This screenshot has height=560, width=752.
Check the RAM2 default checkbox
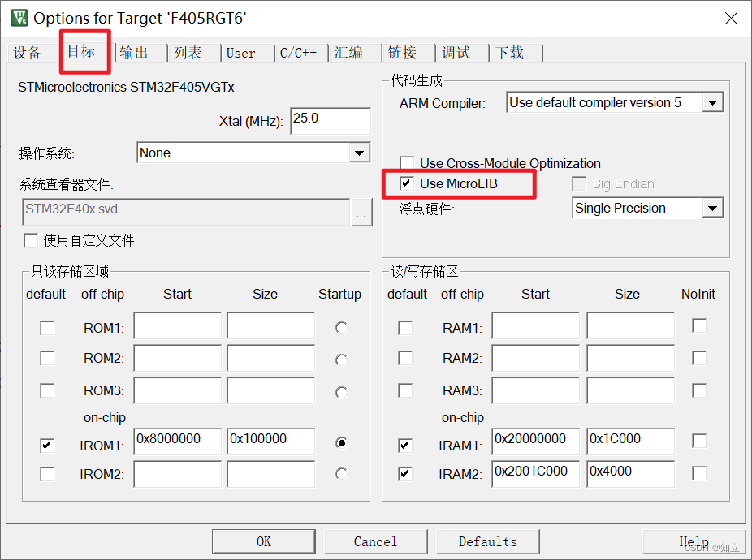point(405,358)
